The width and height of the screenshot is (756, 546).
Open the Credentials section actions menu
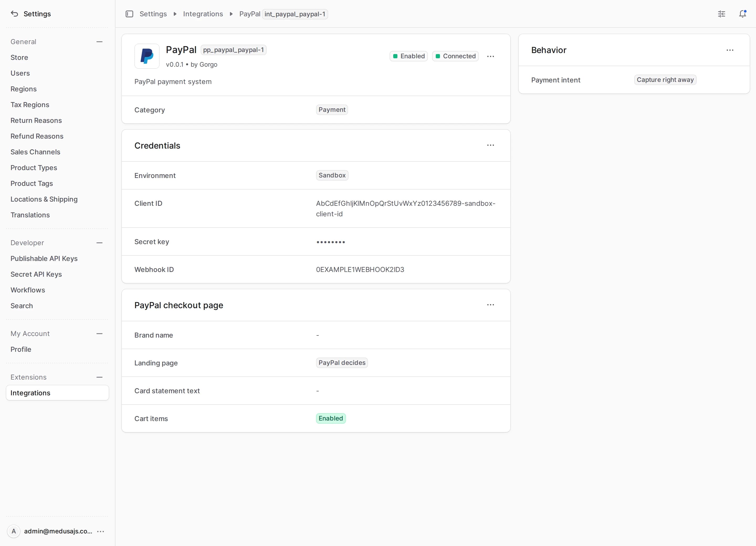pos(490,145)
